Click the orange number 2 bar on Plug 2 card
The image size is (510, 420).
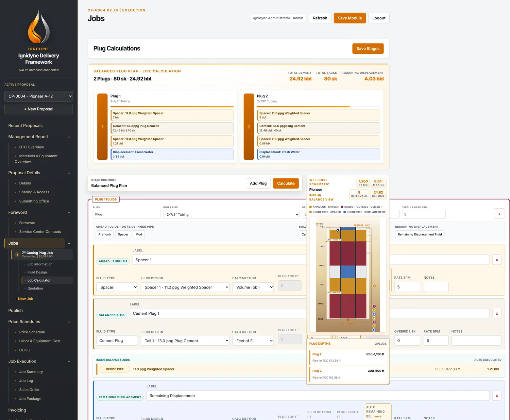click(249, 127)
